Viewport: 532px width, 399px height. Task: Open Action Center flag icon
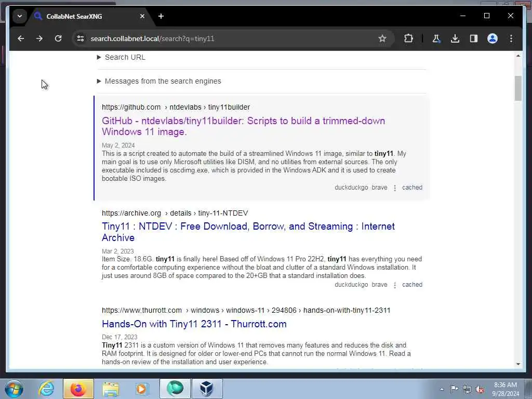[454, 389]
